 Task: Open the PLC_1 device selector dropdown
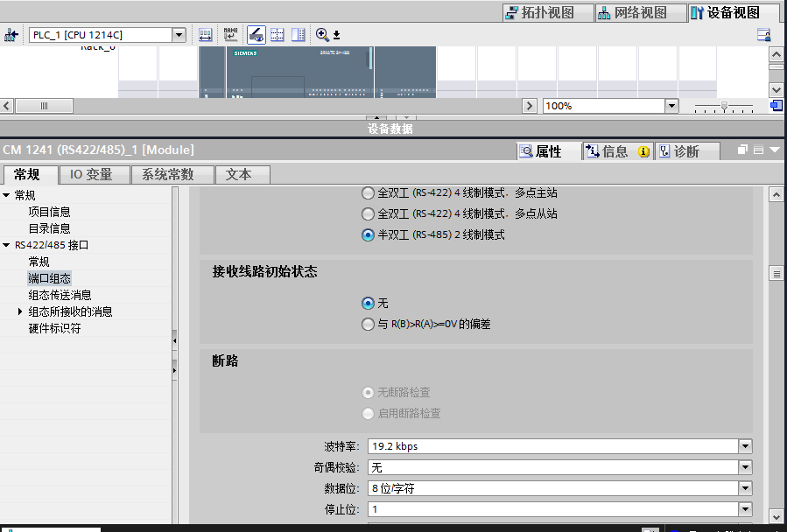point(179,35)
